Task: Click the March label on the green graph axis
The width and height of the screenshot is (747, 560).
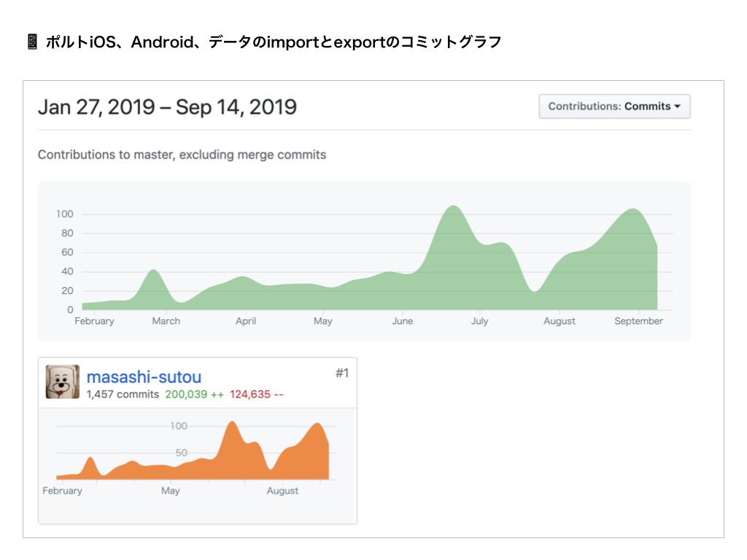Action: pos(166,322)
